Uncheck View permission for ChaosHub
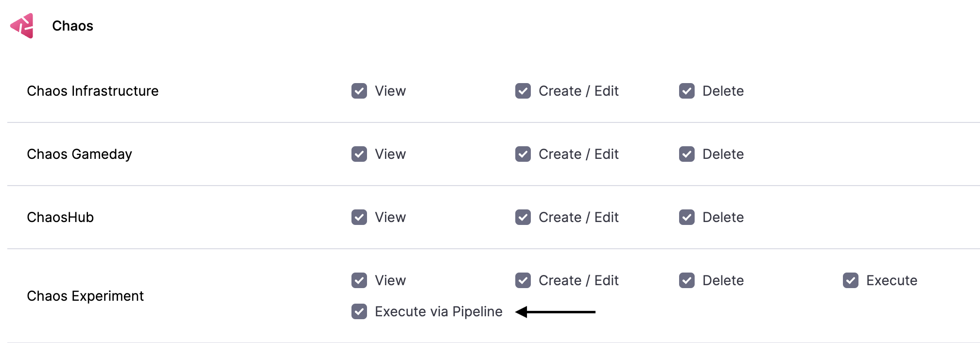 coord(359,217)
